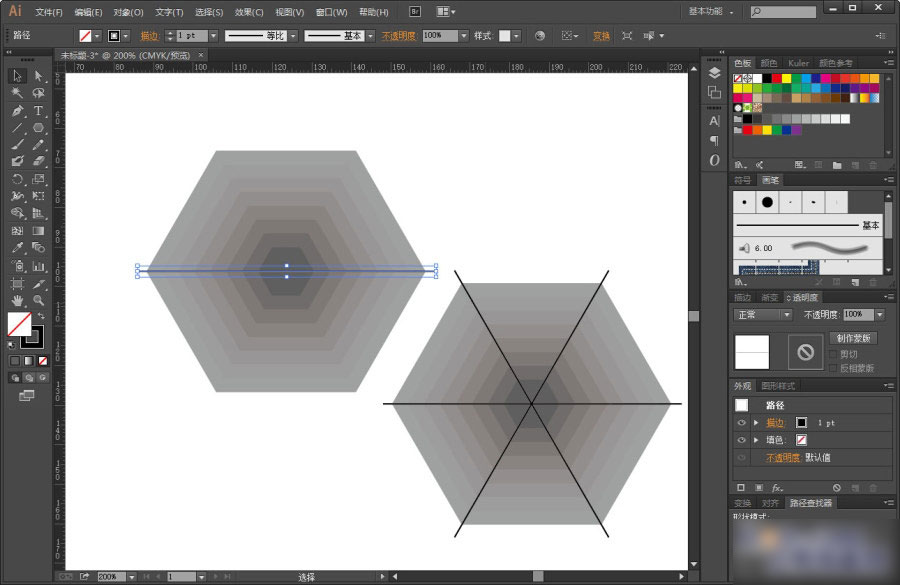Select the Rotate tool
Screen dimensions: 900x585
(x=17, y=179)
